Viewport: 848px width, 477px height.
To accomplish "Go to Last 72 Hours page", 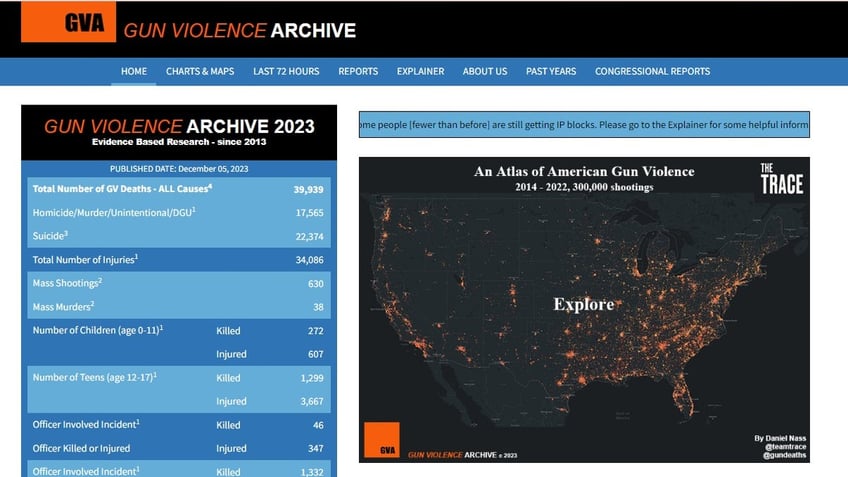I will 286,71.
